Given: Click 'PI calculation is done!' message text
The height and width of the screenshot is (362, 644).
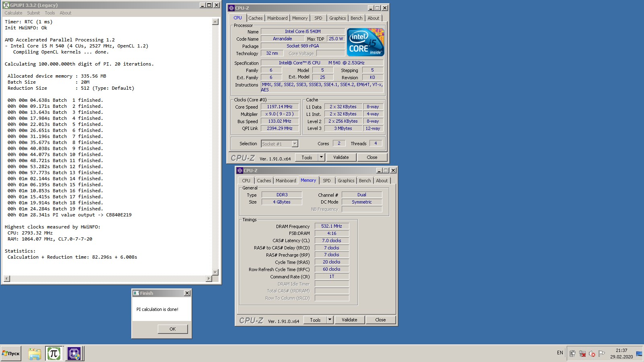Looking at the screenshot, I should pos(157,309).
